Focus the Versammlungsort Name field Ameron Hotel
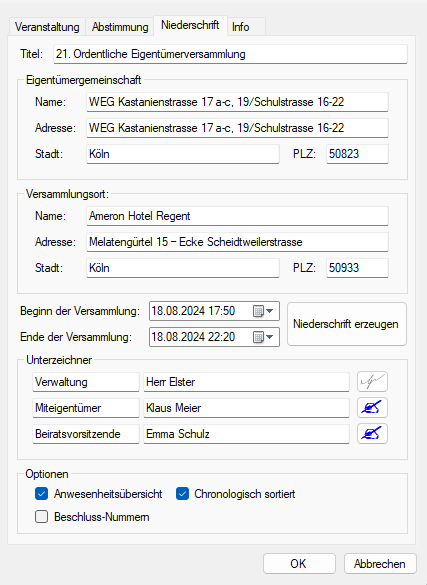Image resolution: width=427 pixels, height=585 pixels. pyautogui.click(x=237, y=216)
